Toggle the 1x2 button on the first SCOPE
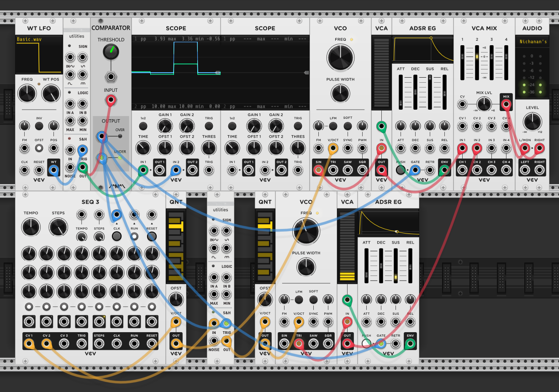Viewport: 559px width, 392px height. click(143, 126)
